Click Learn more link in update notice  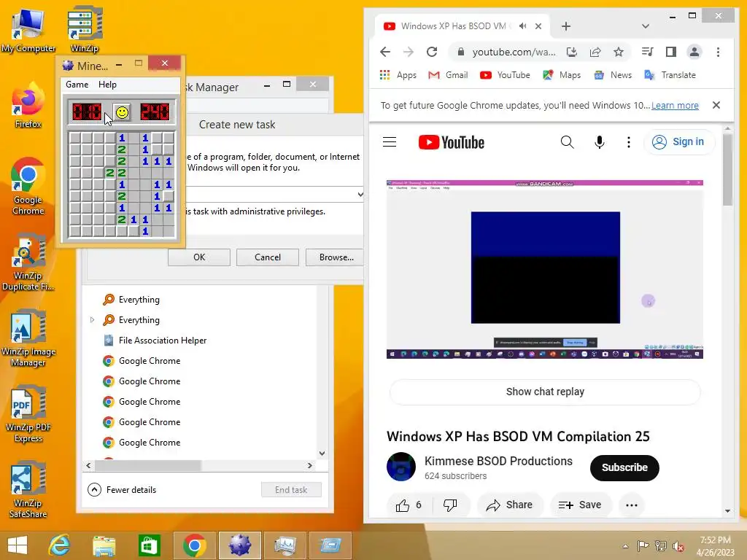tap(675, 105)
